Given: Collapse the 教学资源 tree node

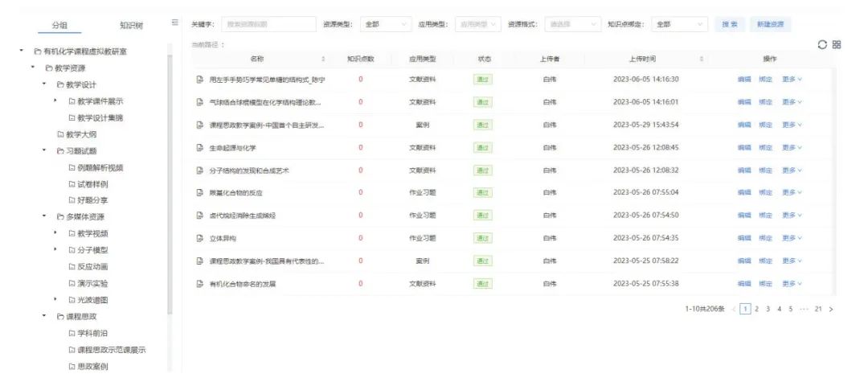Looking at the screenshot, I should coord(33,68).
